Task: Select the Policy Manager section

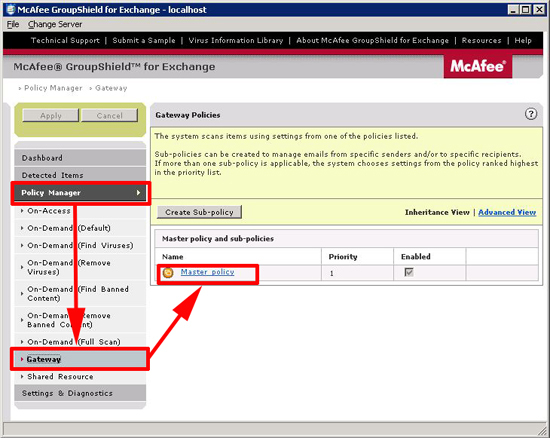Action: click(x=80, y=193)
